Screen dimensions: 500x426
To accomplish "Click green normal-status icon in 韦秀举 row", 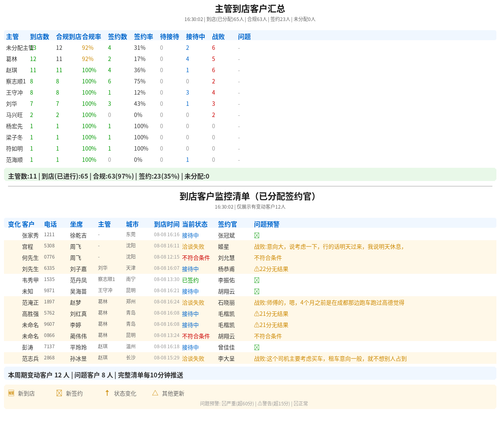I will coord(257,280).
